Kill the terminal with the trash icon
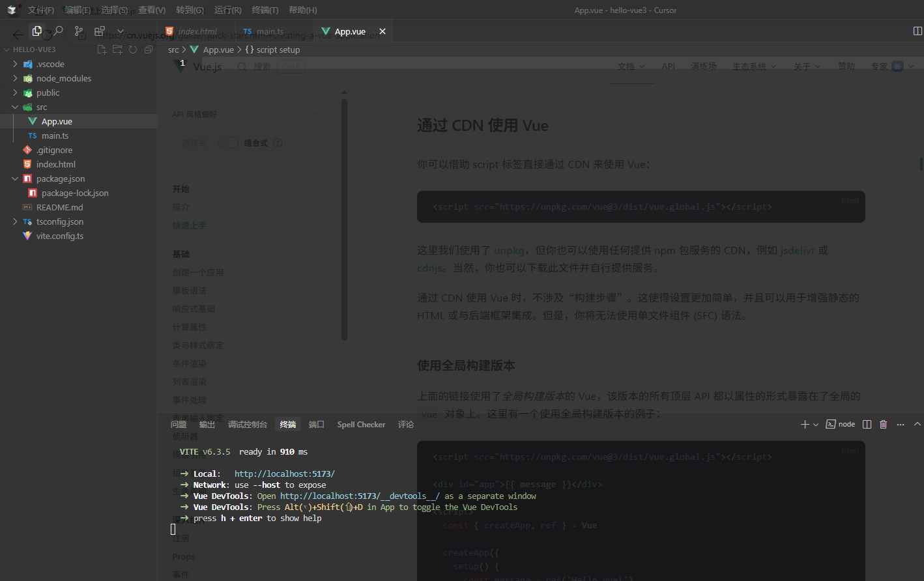This screenshot has width=924, height=581. 884,424
